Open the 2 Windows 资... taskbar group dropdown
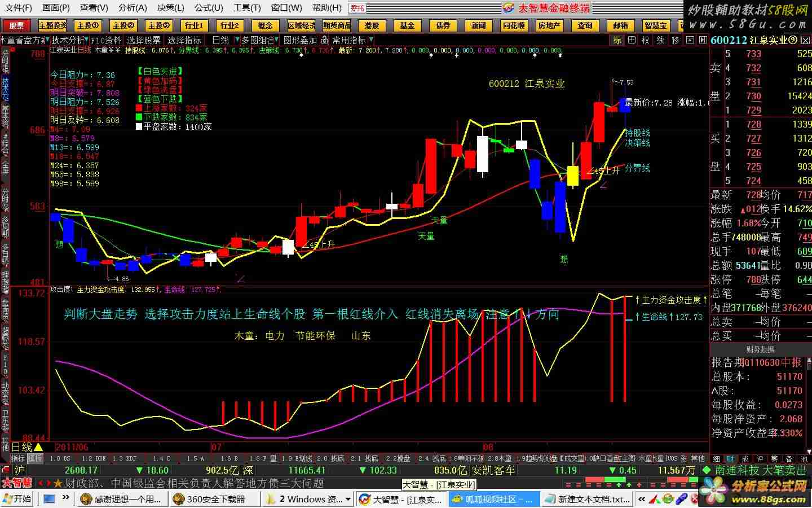The width and height of the screenshot is (812, 508). tap(348, 499)
